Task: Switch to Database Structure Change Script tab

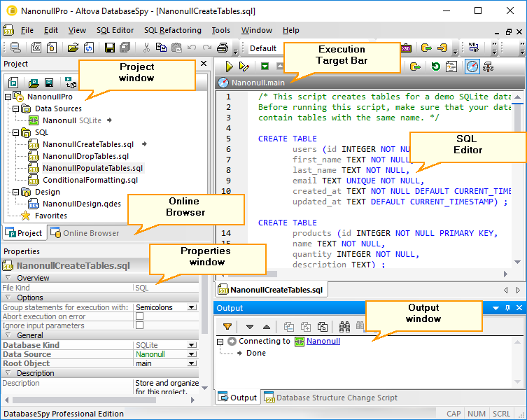Action: coord(331,398)
